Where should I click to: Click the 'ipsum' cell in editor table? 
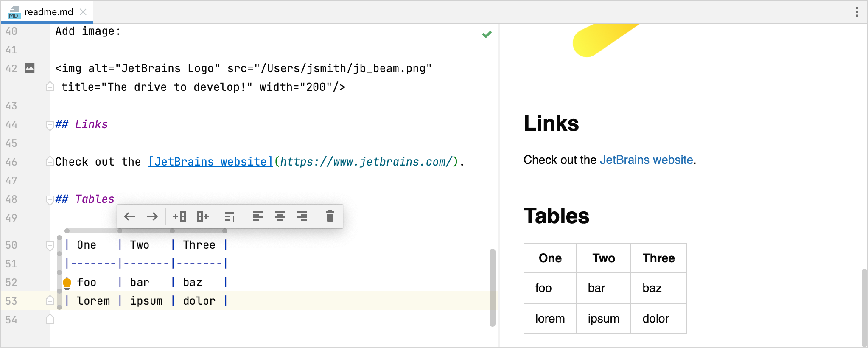(146, 301)
